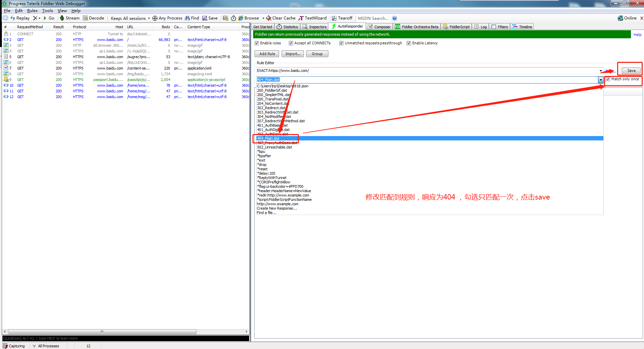Toggle the Enable rules checkbox
The image size is (644, 349).
[x=257, y=43]
